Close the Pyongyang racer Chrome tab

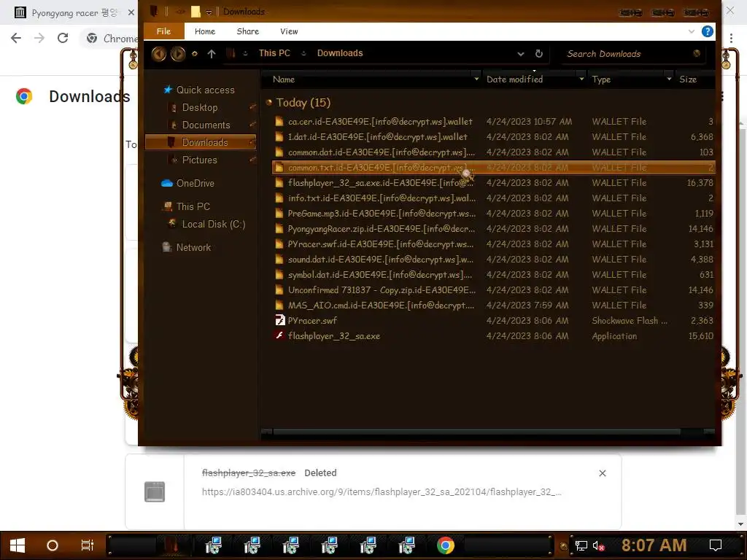pyautogui.click(x=131, y=12)
